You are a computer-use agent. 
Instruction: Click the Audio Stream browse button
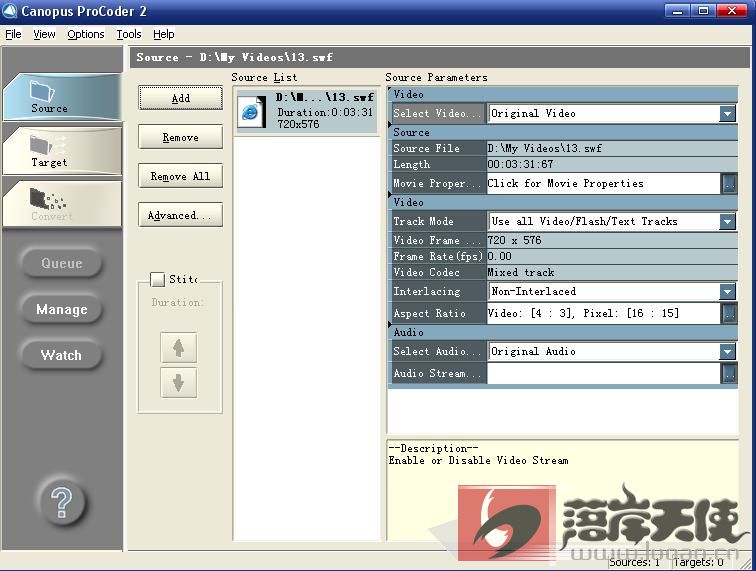(729, 374)
